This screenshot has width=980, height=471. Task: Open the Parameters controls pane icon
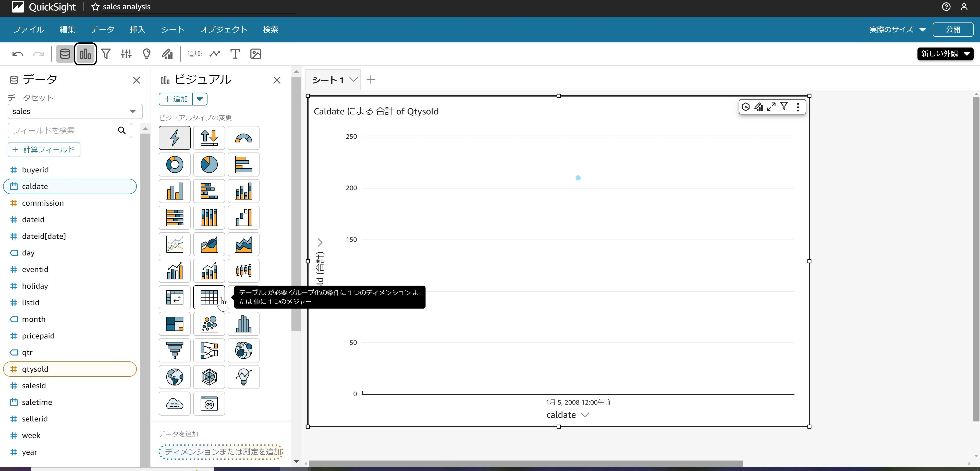coord(126,54)
